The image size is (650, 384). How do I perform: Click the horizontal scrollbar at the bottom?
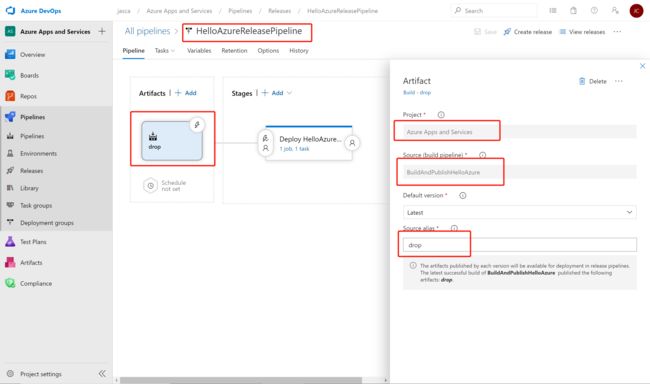240,380
